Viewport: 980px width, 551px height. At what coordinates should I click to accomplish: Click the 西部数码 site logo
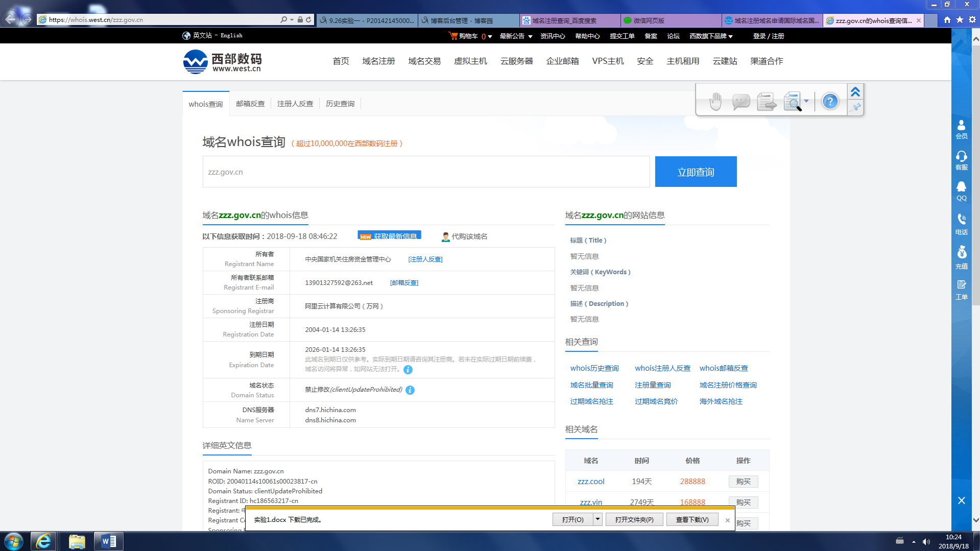[x=223, y=62]
